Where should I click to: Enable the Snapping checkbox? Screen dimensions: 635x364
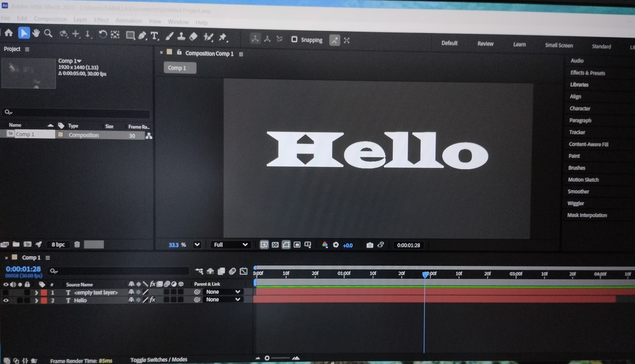click(x=294, y=40)
